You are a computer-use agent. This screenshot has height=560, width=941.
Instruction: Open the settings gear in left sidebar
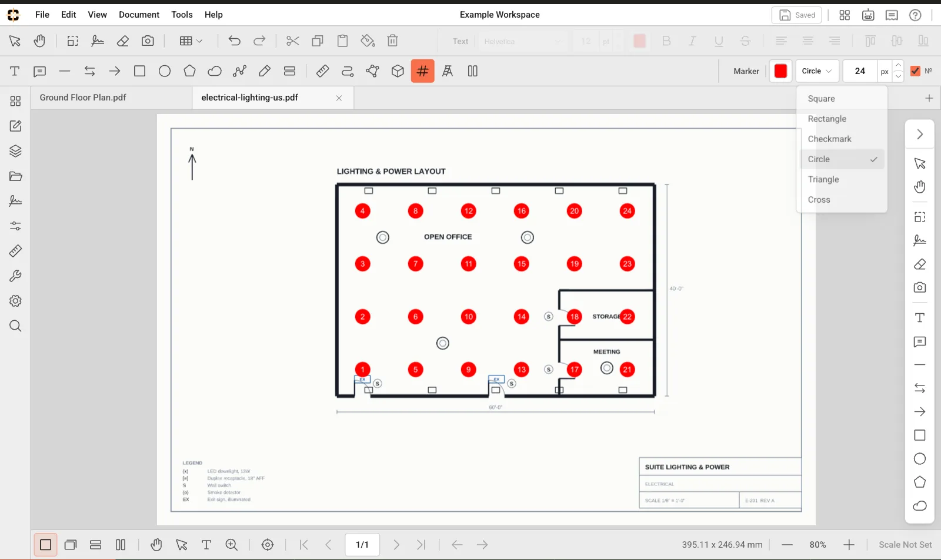(15, 301)
